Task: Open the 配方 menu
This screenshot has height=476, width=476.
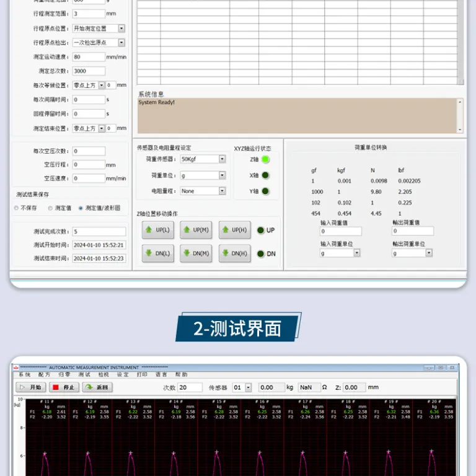Action: coord(45,374)
